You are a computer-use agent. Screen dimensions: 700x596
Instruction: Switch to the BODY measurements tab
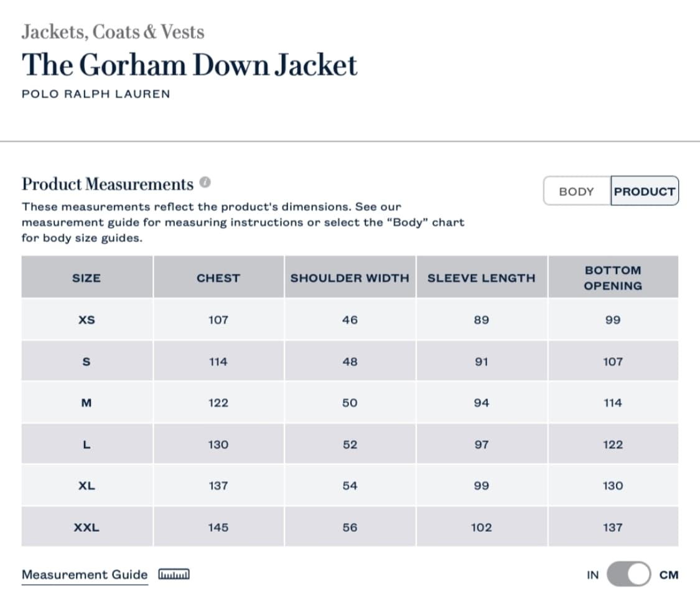tap(576, 191)
